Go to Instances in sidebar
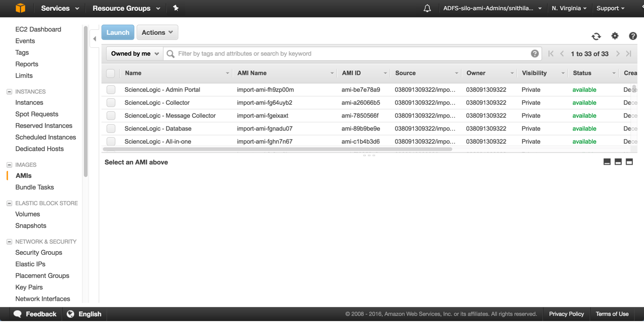 (29, 102)
